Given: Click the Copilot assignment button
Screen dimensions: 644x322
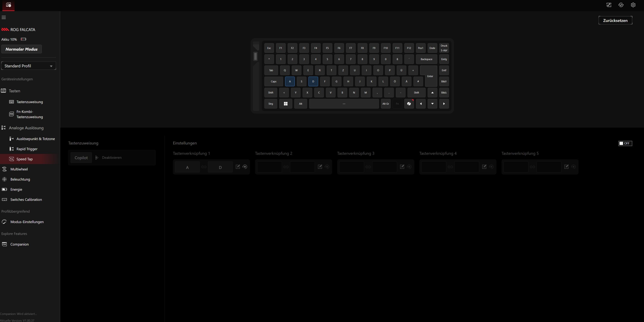Looking at the screenshot, I should (81, 158).
